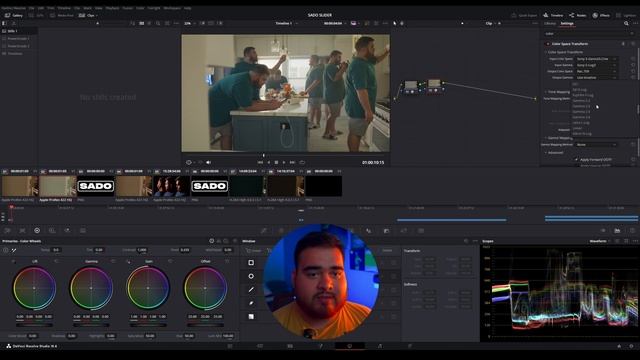Screen dimensions: 640x360
Task: Click the audio mute speaker icon under viewer
Action: 209,162
